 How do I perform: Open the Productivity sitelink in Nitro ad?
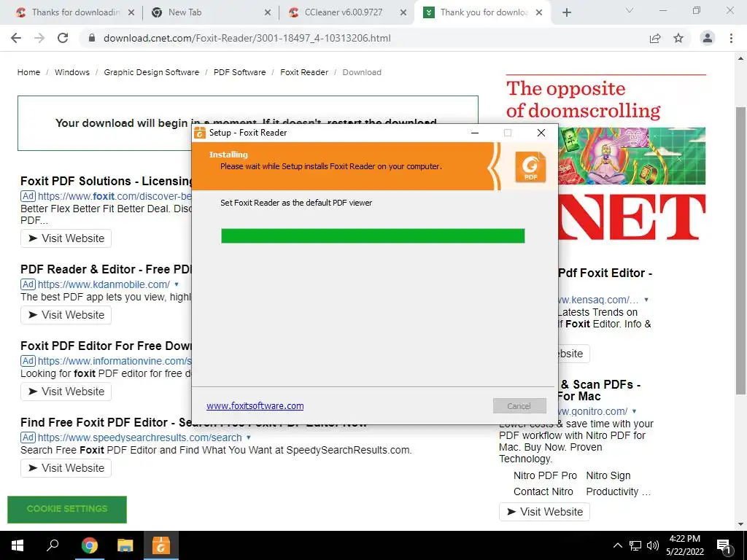click(x=618, y=492)
